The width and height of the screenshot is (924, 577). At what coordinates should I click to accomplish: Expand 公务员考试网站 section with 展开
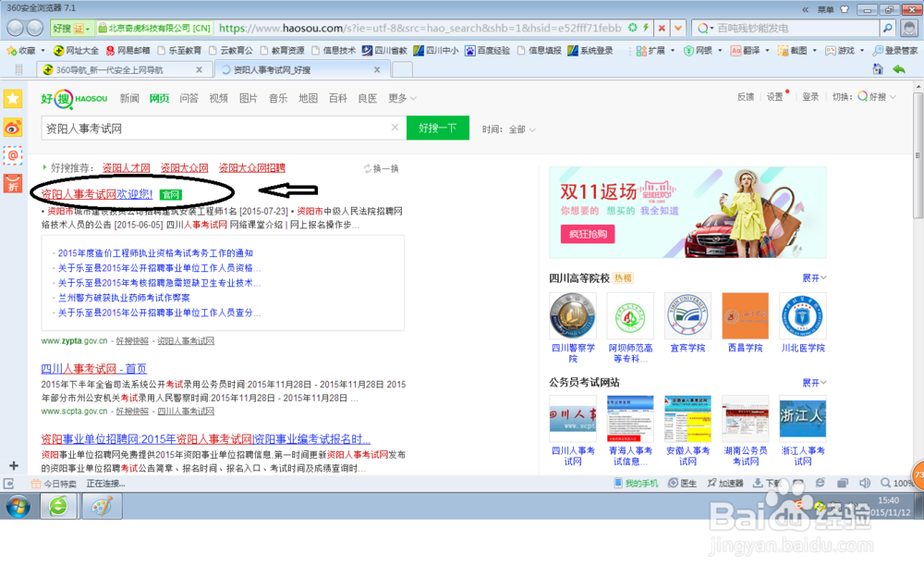coord(814,383)
